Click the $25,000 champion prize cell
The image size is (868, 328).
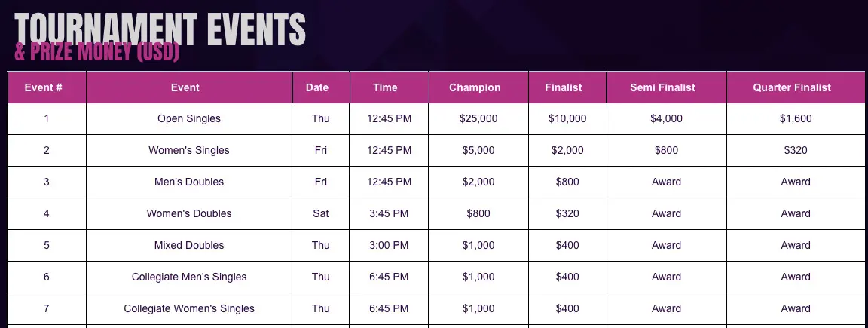point(478,119)
